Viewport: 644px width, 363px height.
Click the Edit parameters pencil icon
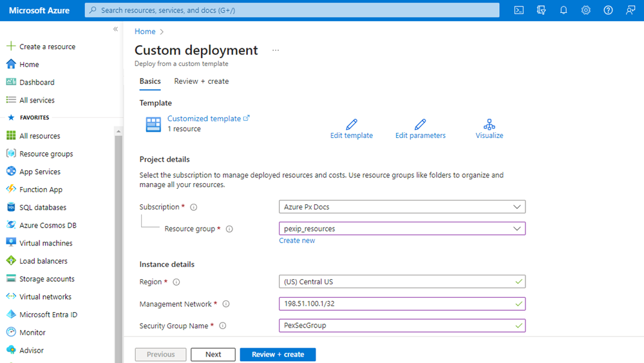click(x=421, y=124)
